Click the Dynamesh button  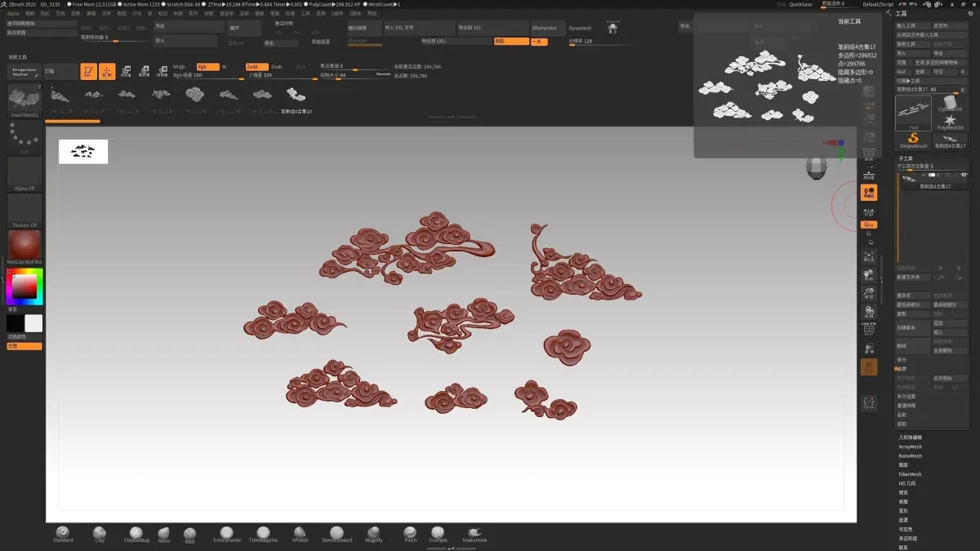click(x=580, y=28)
